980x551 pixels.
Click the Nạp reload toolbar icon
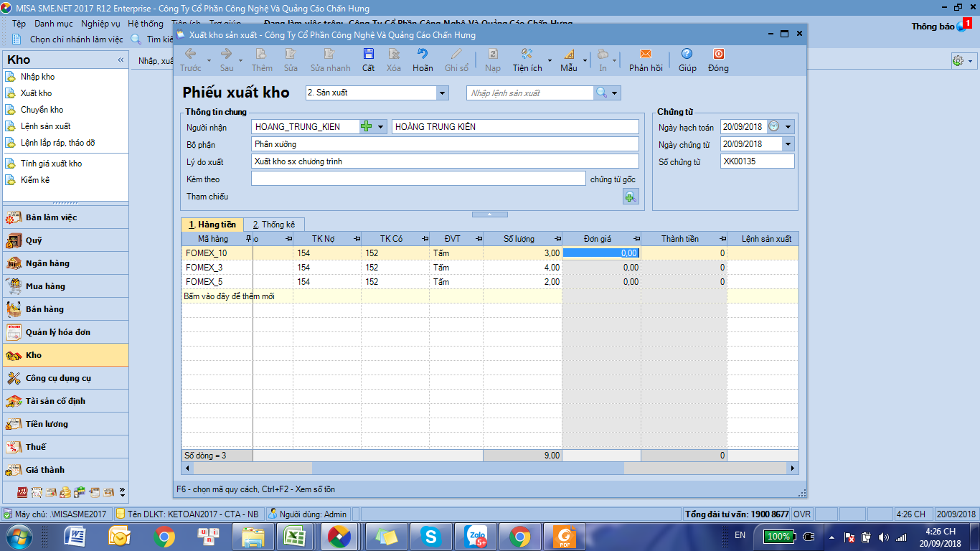(x=493, y=54)
